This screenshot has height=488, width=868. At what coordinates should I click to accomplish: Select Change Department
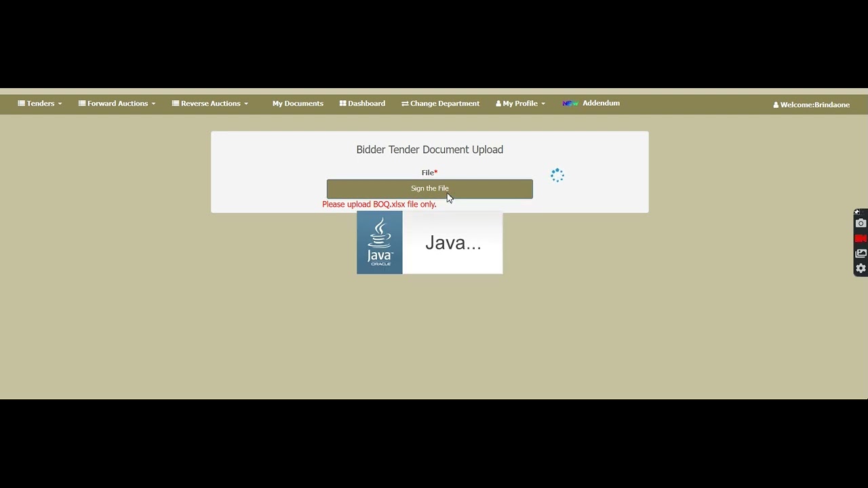pyautogui.click(x=440, y=104)
